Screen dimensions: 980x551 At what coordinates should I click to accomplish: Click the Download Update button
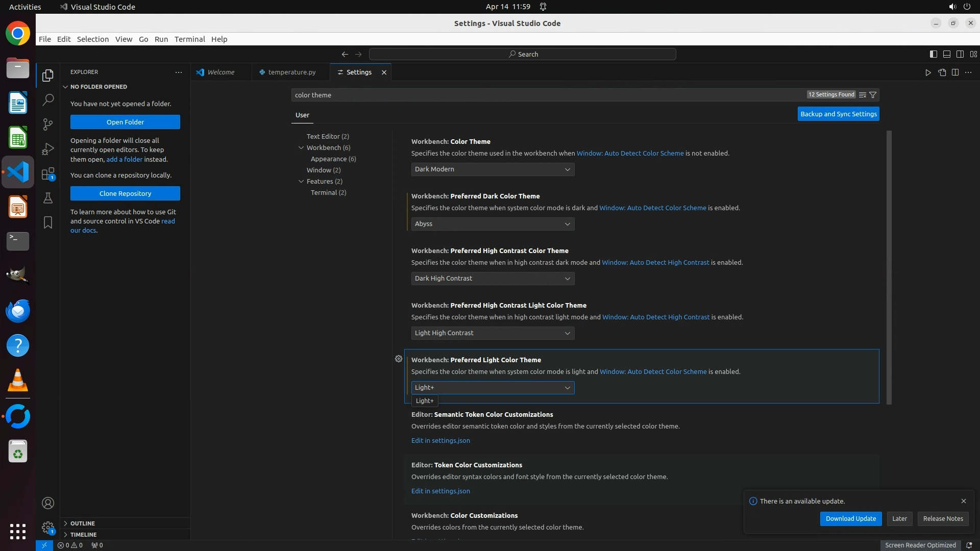click(850, 518)
